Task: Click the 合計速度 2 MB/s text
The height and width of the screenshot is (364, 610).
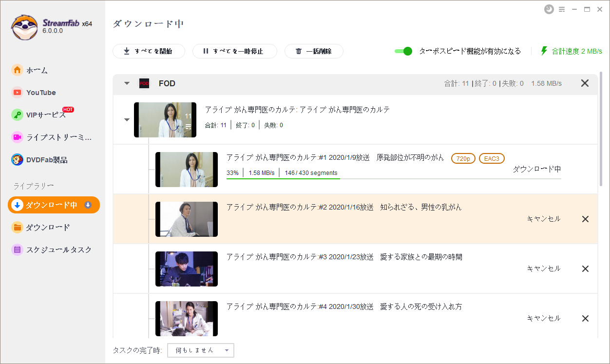Action: point(577,51)
